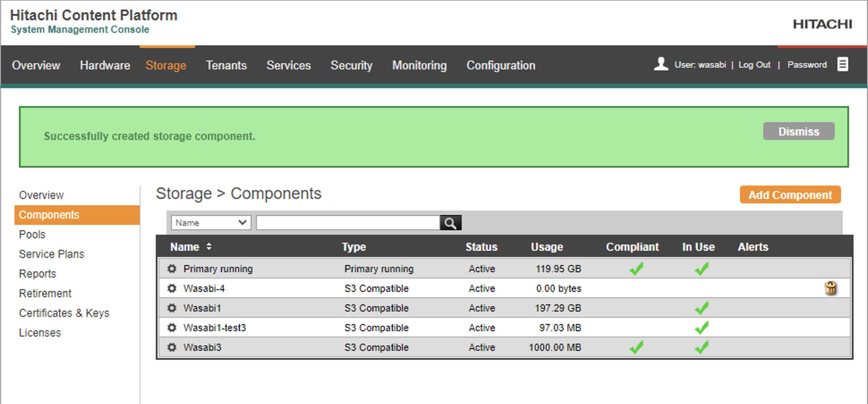Open gear settings for Wasabi-4 row
Viewport: 868px width, 404px height.
[172, 288]
